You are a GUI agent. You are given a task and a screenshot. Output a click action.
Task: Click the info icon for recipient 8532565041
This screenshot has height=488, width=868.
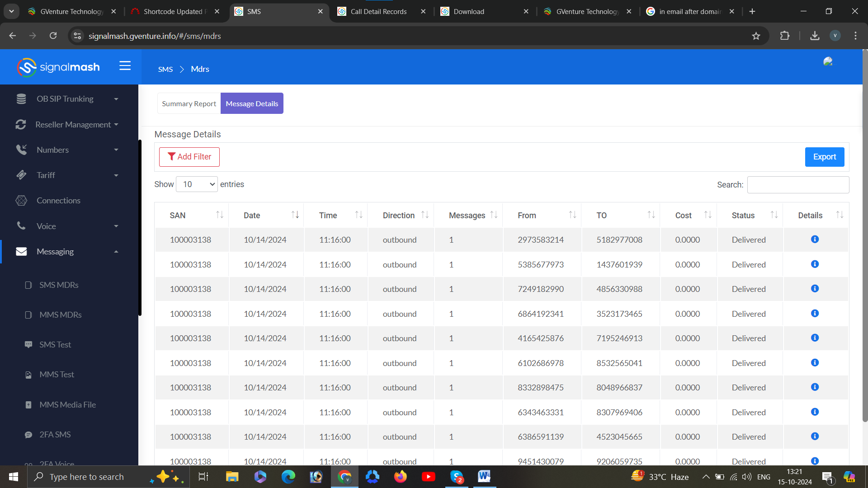(815, 363)
